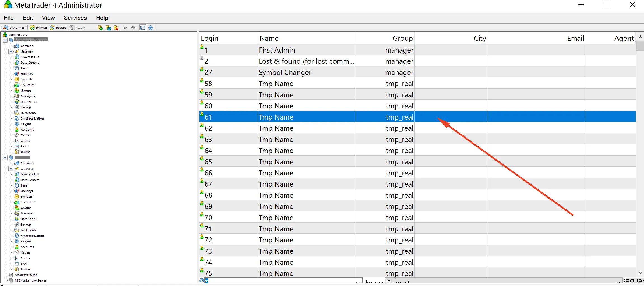Open Orders under the first server

(25, 135)
